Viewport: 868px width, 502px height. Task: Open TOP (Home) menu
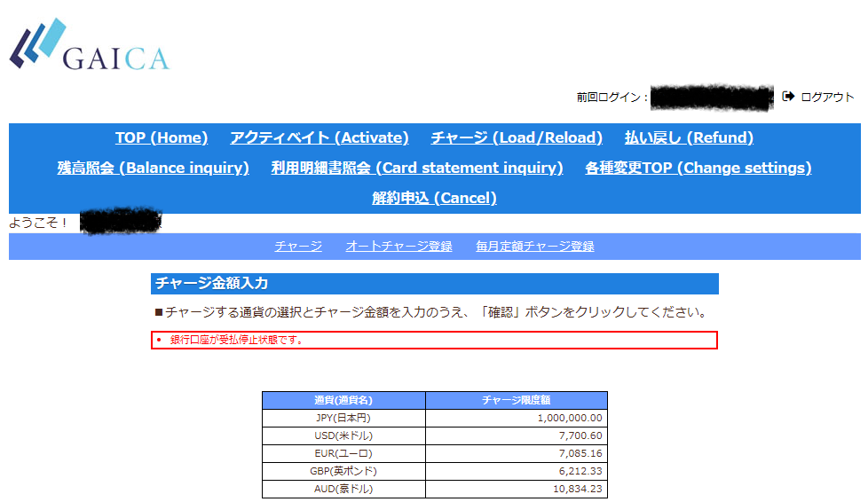point(162,137)
